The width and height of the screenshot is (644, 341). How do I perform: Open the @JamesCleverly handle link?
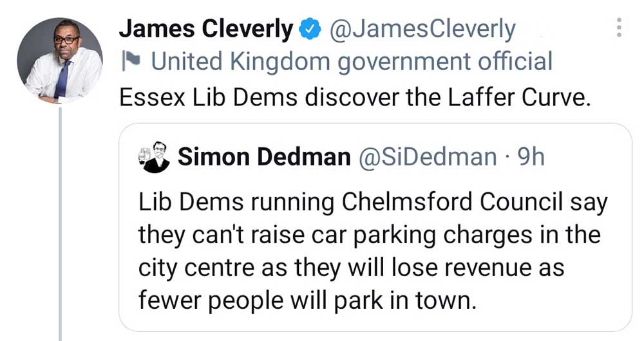422,29
